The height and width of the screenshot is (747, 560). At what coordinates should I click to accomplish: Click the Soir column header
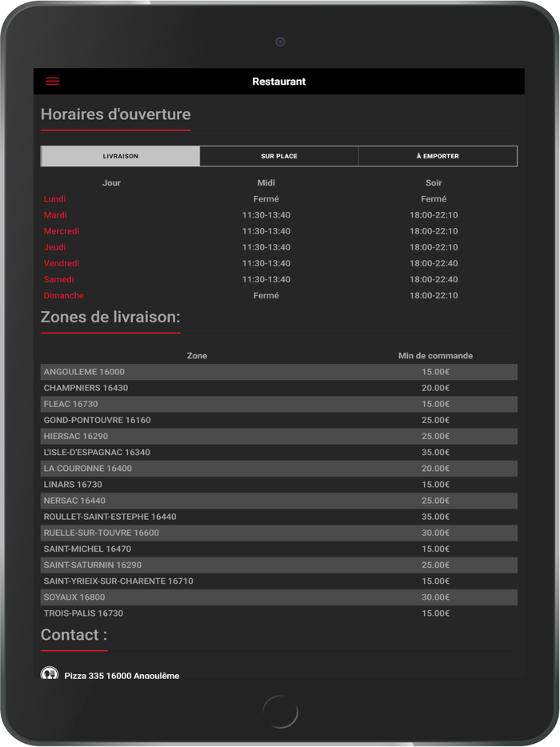434,183
